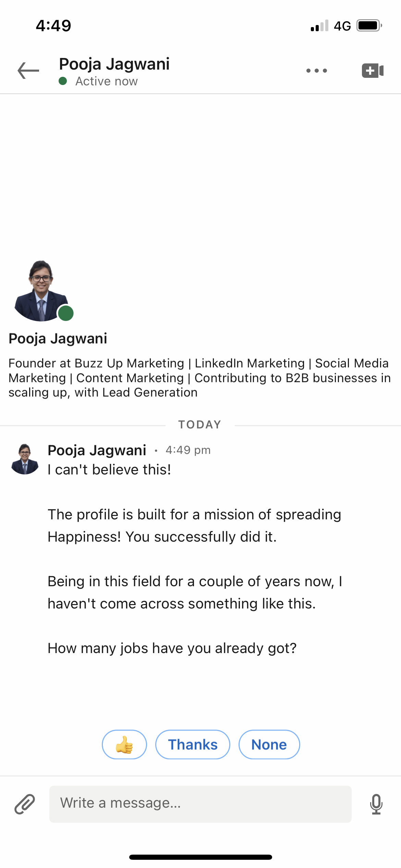Open the bold profile name below the photo
Image resolution: width=401 pixels, height=868 pixels.
pos(58,338)
